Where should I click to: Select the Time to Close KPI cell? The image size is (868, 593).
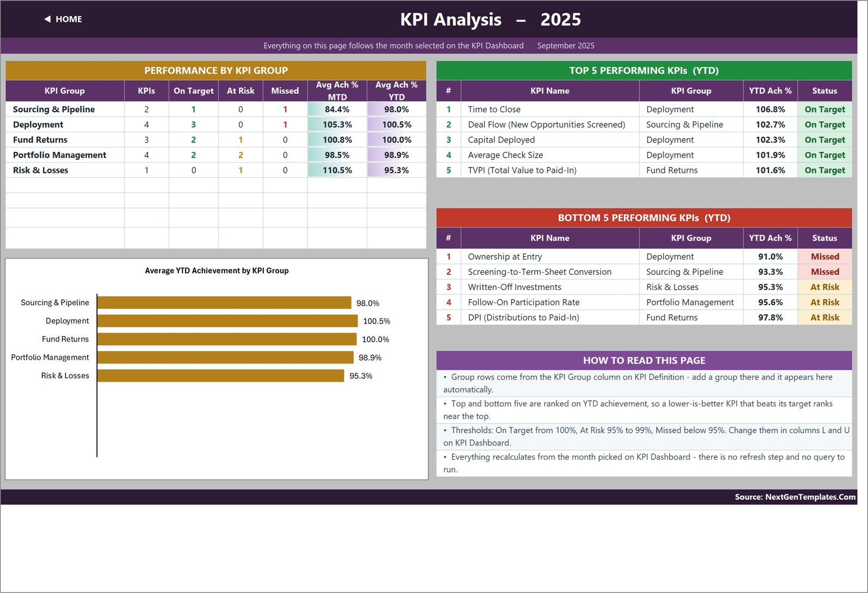[550, 109]
